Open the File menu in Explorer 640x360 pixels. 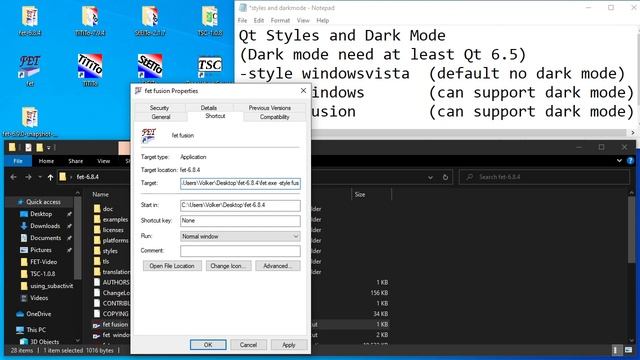[18, 161]
